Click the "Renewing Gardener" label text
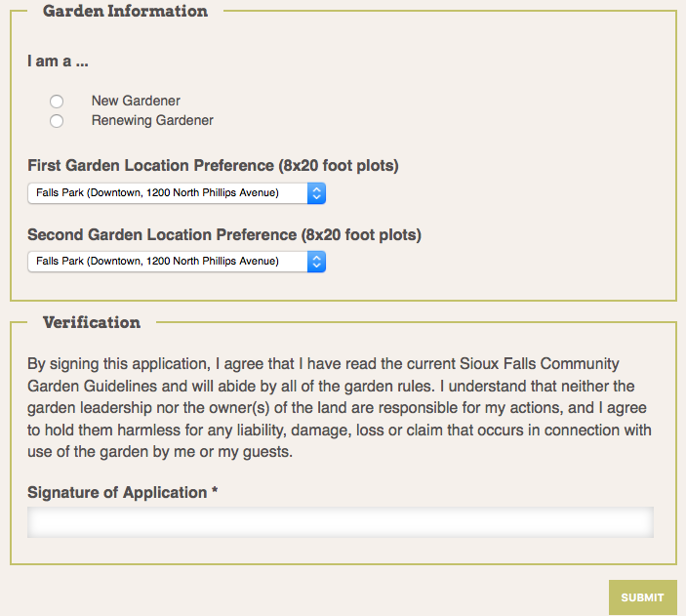686x616 pixels. [x=152, y=121]
